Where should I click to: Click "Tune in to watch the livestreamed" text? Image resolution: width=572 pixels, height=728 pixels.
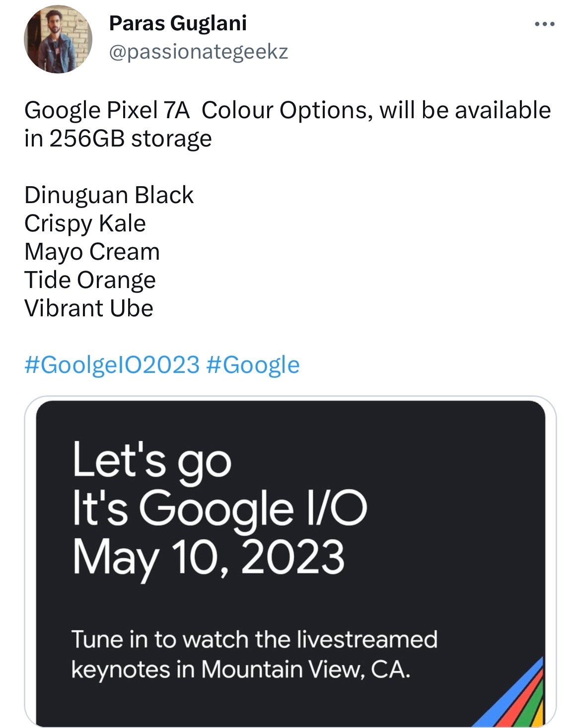[x=254, y=639]
